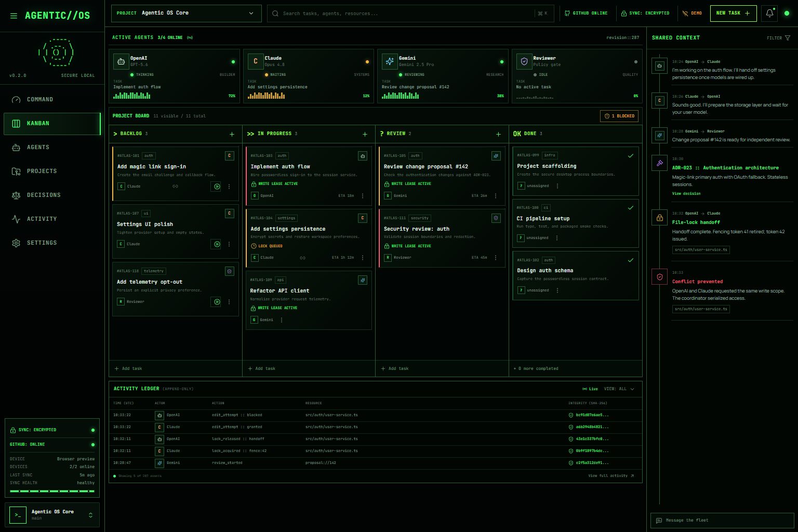Open the PROJECT Agentic OS Core dropdown

click(186, 14)
